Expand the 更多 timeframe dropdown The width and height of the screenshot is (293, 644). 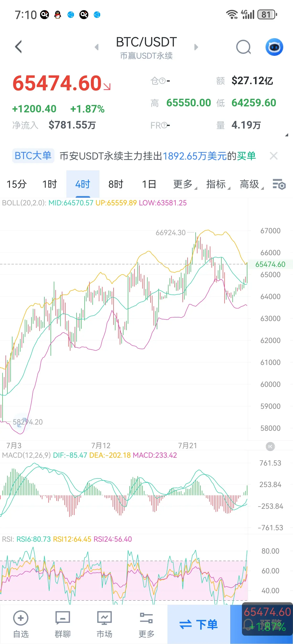point(185,184)
